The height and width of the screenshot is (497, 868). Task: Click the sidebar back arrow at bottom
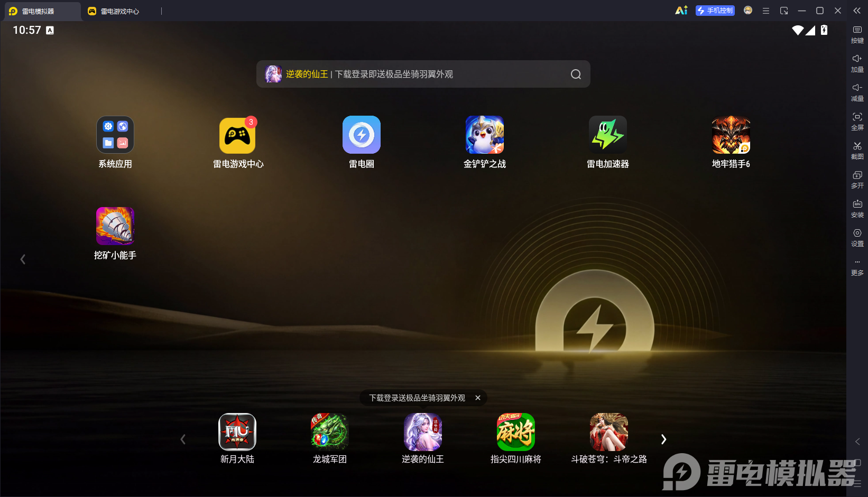[857, 442]
